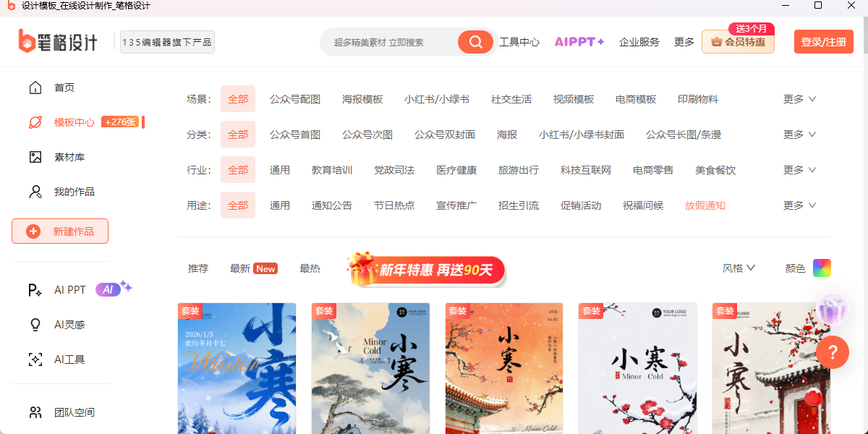Screen dimensions: 868x434
Task: Open the rainbow 颜色 color swatch
Action: click(x=822, y=268)
